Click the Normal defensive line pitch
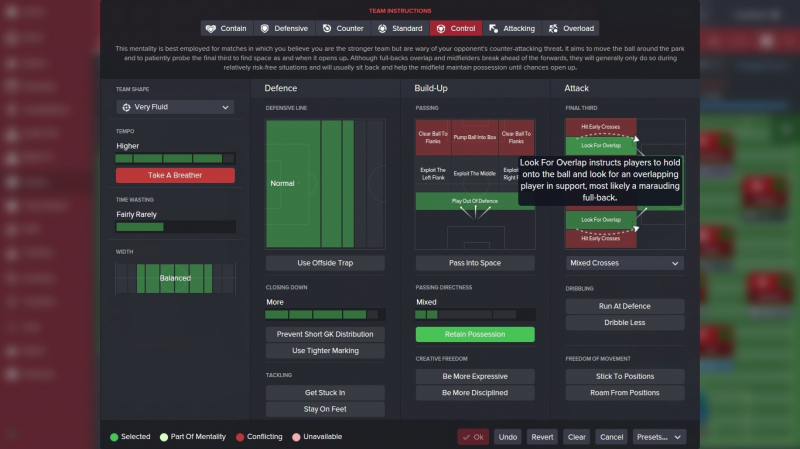Image resolution: width=800 pixels, height=449 pixels. click(325, 184)
